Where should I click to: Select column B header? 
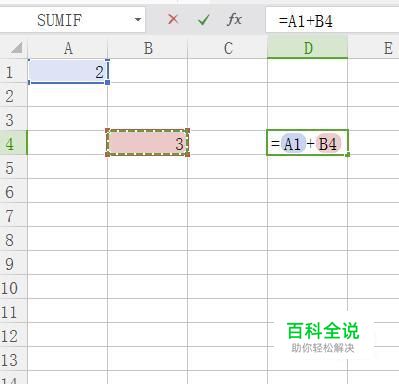(x=148, y=48)
